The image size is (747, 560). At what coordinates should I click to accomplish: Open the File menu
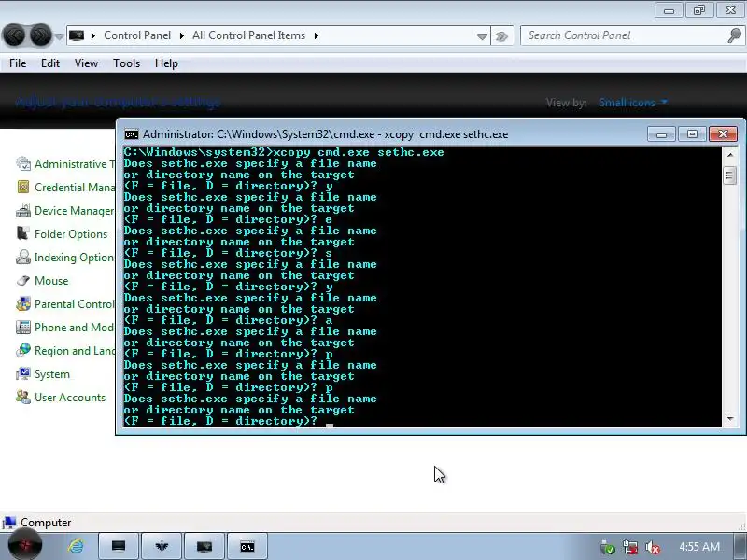(18, 63)
